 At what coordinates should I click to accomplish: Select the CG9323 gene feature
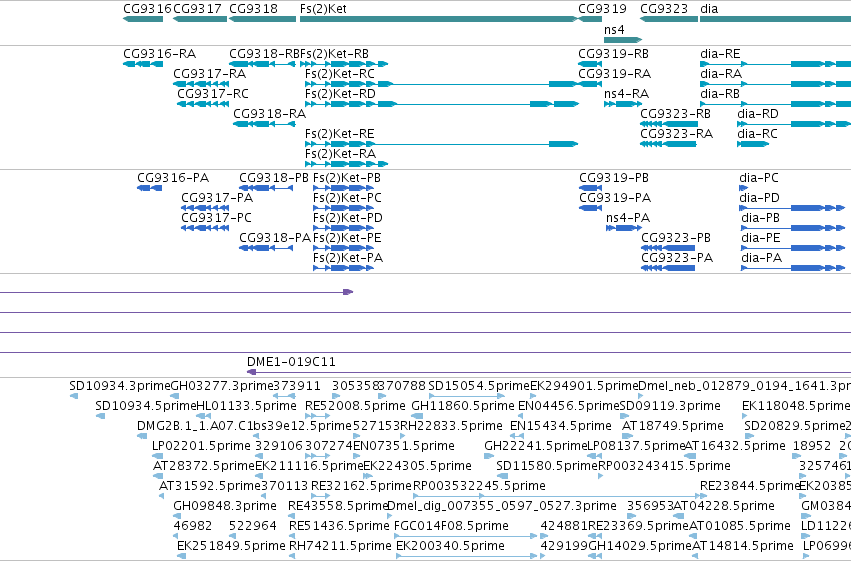click(669, 19)
